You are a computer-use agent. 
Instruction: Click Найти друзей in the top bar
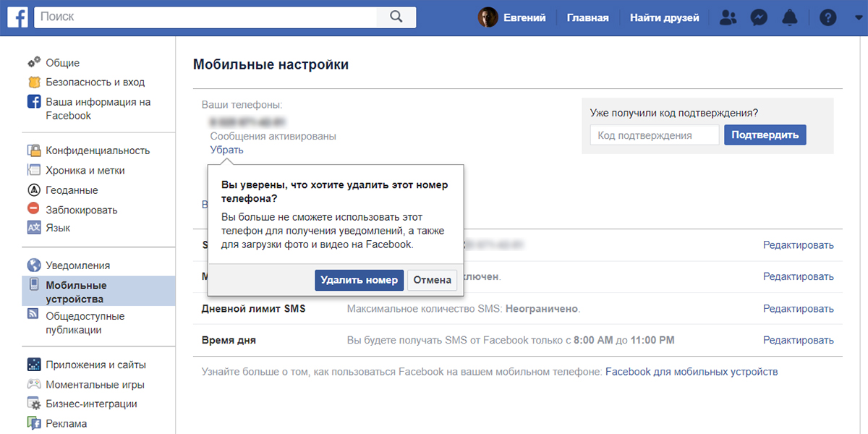(665, 17)
